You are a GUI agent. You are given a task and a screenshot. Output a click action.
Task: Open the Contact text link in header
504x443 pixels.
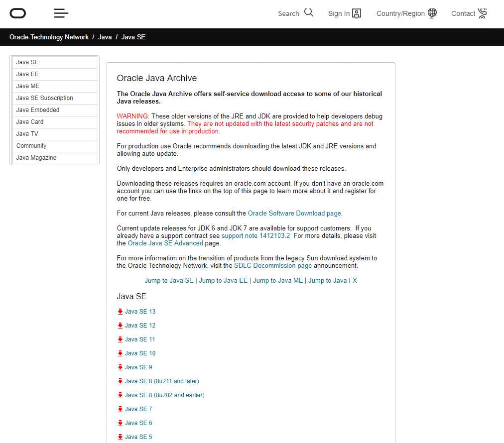463,13
